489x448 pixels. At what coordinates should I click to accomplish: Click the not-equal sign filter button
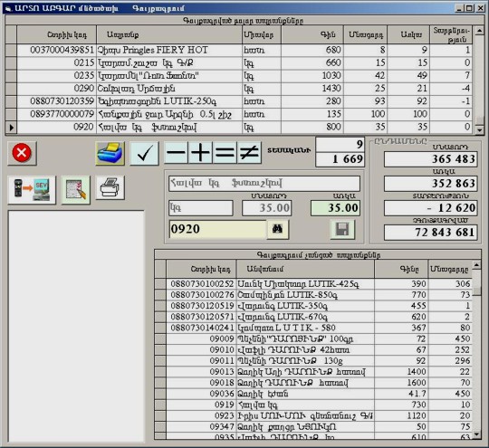click(249, 152)
